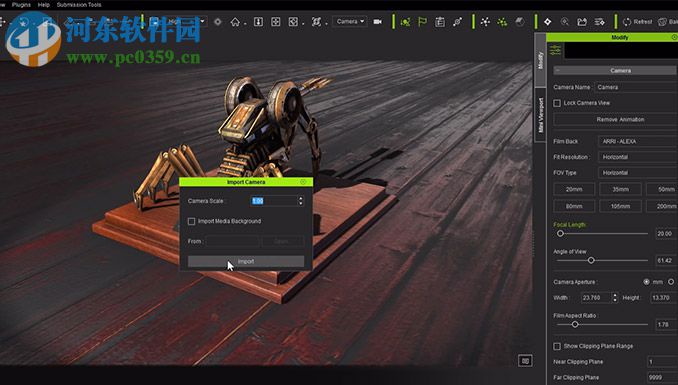Viewport: 678px width, 385px height.
Task: Click the Camera Scale stepper arrows
Action: tap(301, 201)
